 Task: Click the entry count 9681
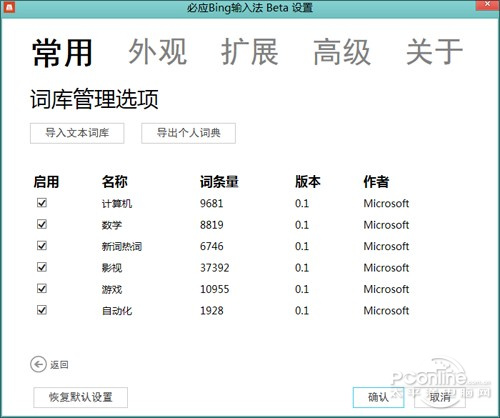click(212, 203)
